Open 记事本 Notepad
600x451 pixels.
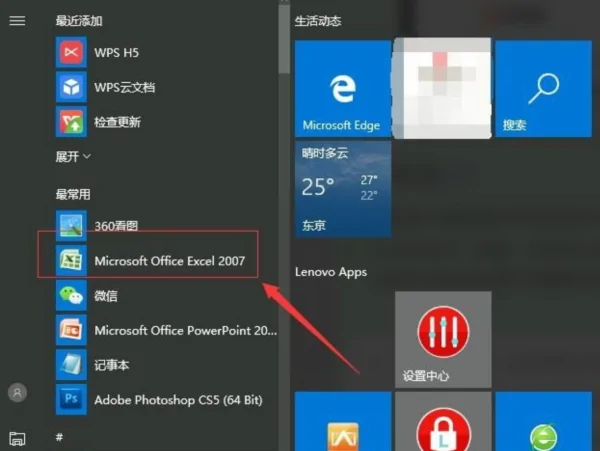69,365
